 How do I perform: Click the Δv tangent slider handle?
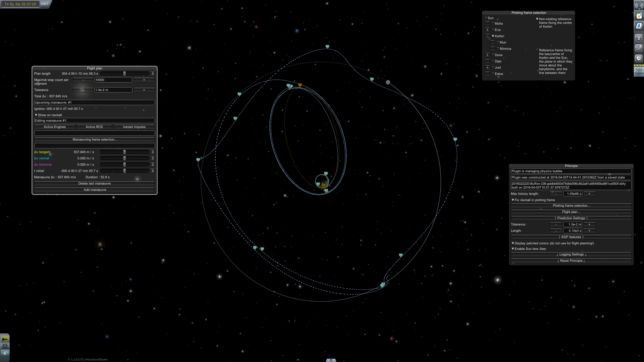tap(124, 152)
